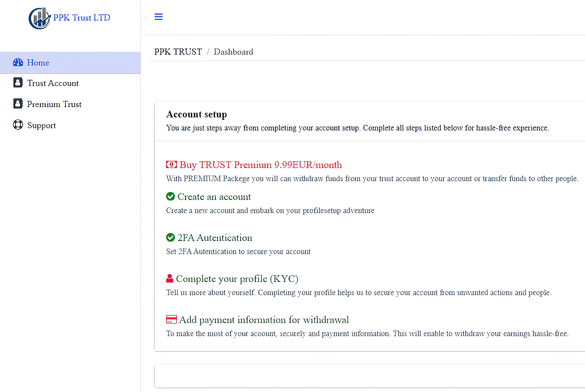Click the Trust Account contact-book icon

click(x=18, y=83)
